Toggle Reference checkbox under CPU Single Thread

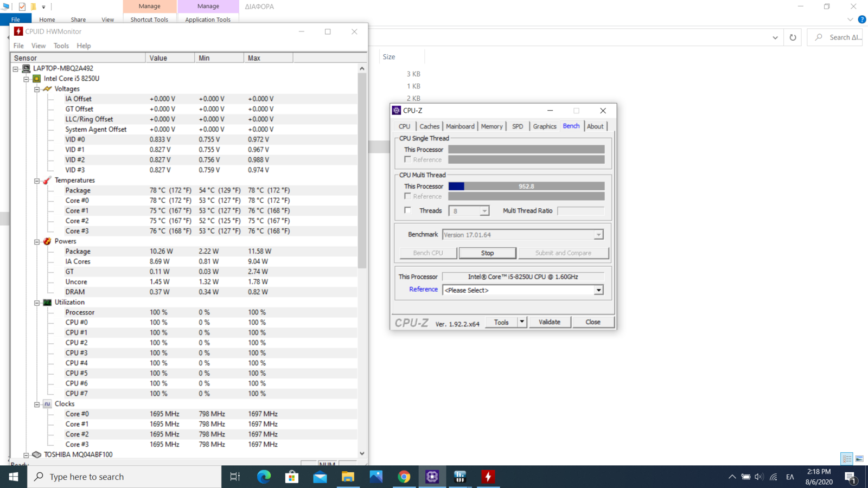[407, 159]
